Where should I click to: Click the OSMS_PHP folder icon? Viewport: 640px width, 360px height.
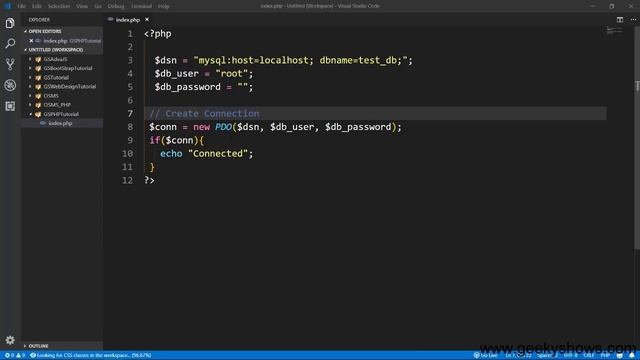coord(38,105)
